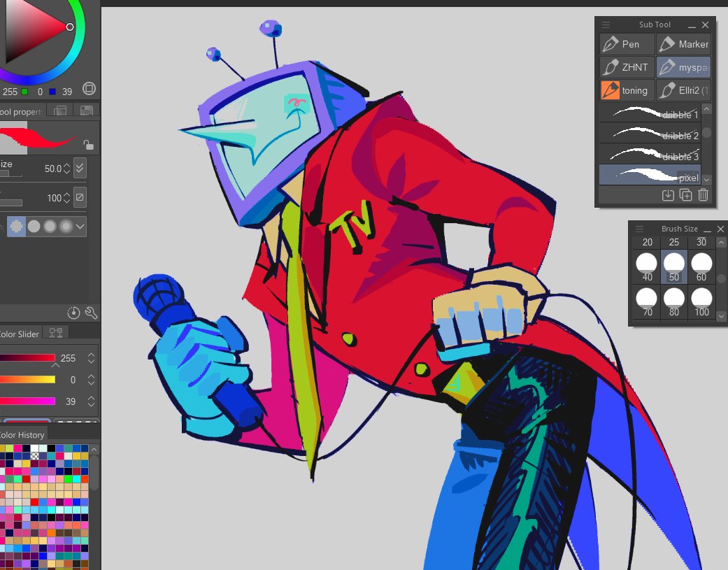
Task: Pick the dribble 2 brush
Action: coord(650,134)
